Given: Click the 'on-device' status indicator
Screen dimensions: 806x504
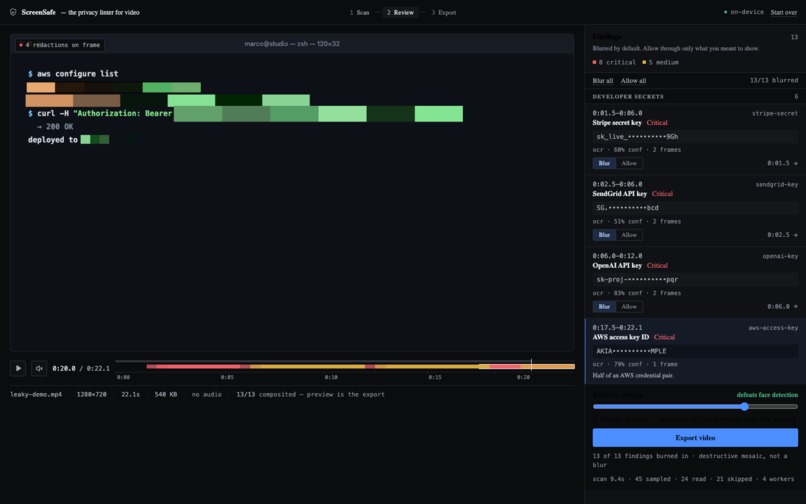Looking at the screenshot, I should pos(743,12).
